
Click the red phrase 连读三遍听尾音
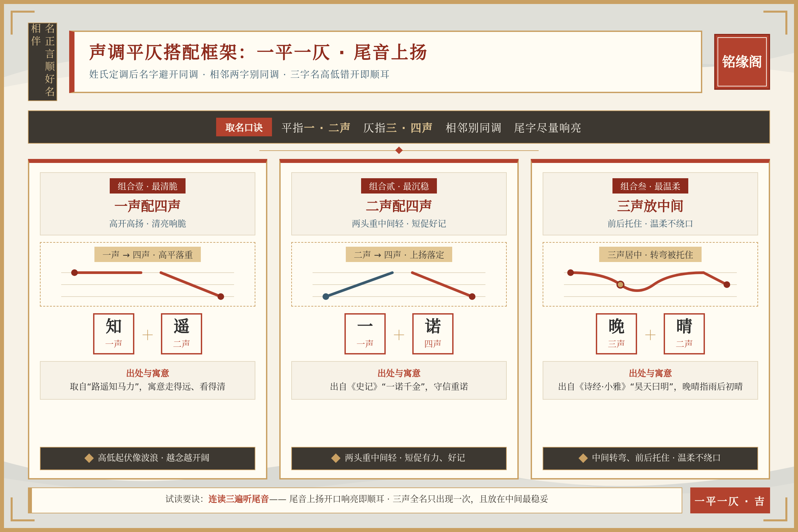click(238, 499)
